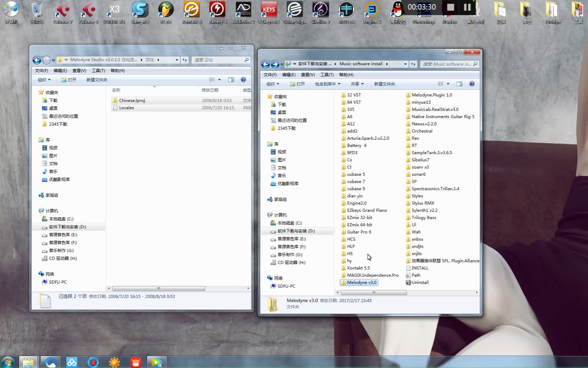Launch FL 64 desktop shortcut
The image size is (588, 368).
[x=166, y=13]
